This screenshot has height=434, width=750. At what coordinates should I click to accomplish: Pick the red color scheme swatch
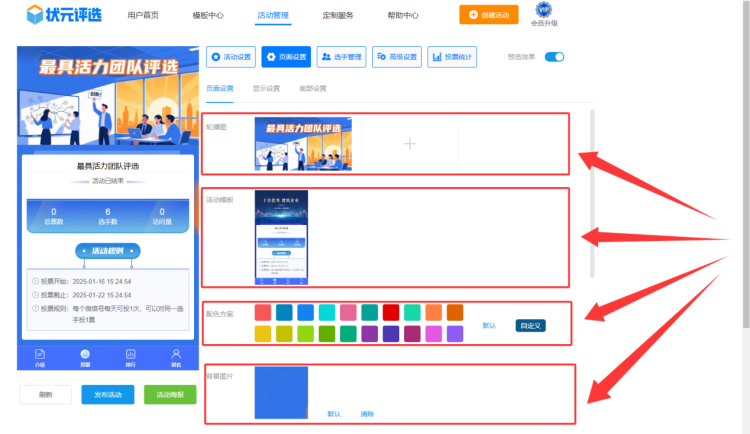tap(391, 313)
